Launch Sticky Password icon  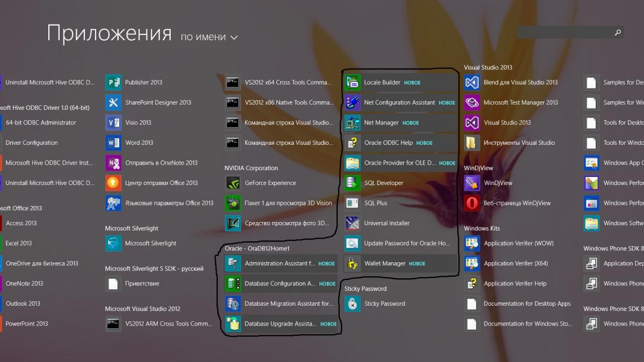tap(352, 304)
